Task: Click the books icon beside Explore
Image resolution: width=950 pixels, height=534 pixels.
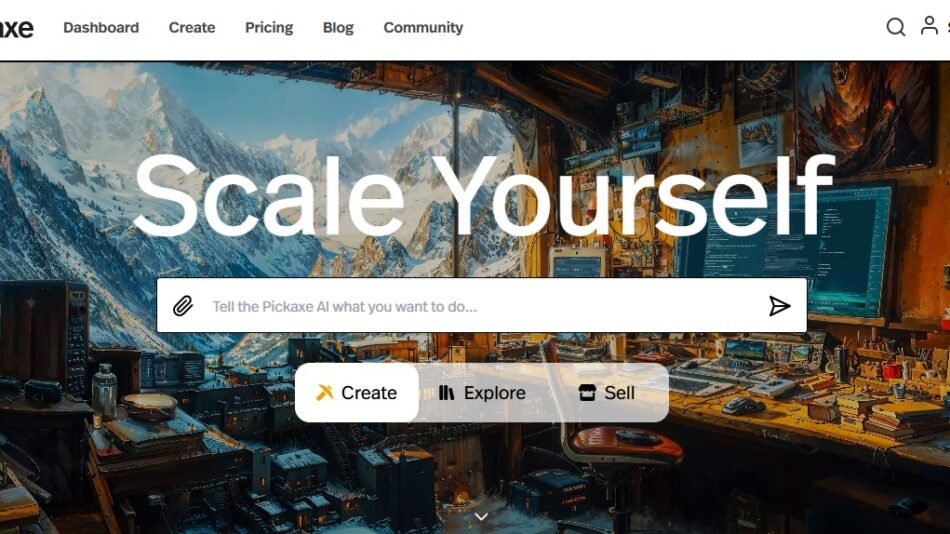Action: tap(447, 393)
